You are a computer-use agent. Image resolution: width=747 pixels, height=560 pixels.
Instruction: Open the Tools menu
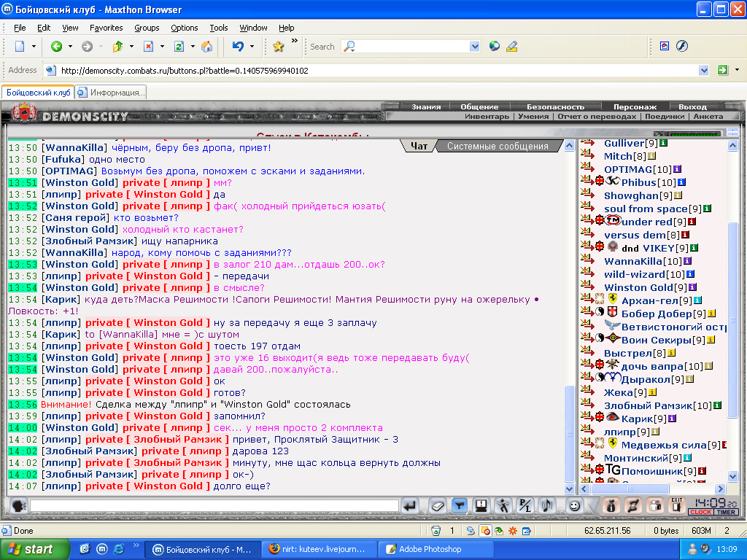pyautogui.click(x=219, y=28)
